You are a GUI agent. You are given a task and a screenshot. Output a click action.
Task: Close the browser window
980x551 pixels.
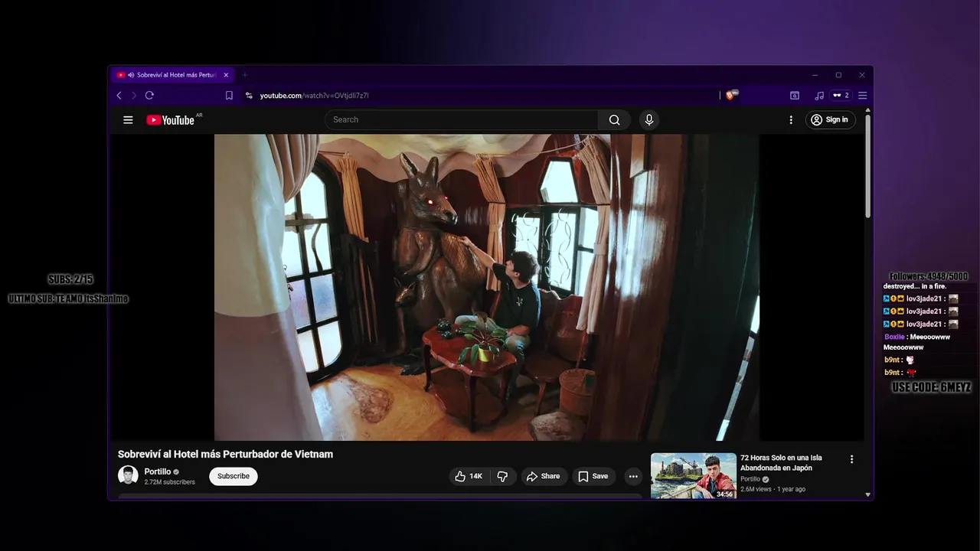click(x=862, y=75)
